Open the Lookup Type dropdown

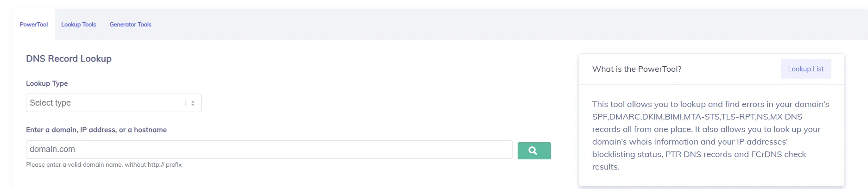tap(114, 103)
